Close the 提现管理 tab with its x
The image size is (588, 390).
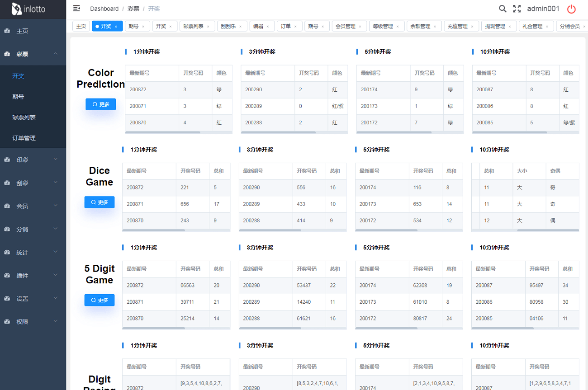[510, 27]
